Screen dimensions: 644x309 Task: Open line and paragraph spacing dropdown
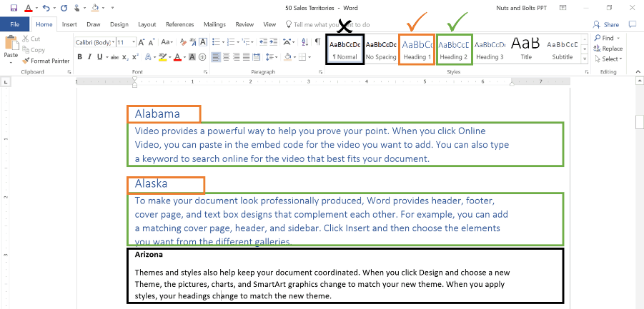(272, 57)
